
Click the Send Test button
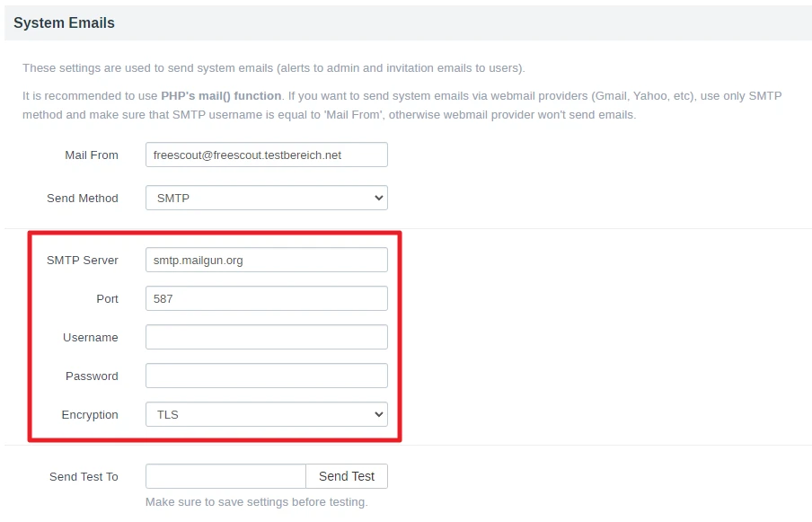tap(347, 476)
